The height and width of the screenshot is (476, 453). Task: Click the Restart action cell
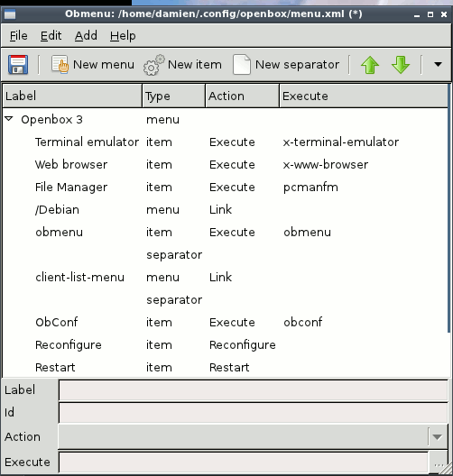pos(229,367)
